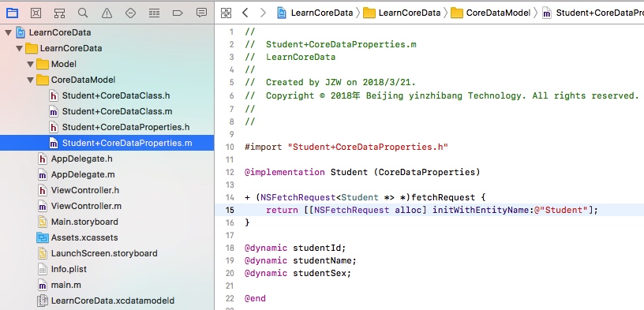Click the fetchRequest method name
The image size is (644, 310).
[443, 197]
